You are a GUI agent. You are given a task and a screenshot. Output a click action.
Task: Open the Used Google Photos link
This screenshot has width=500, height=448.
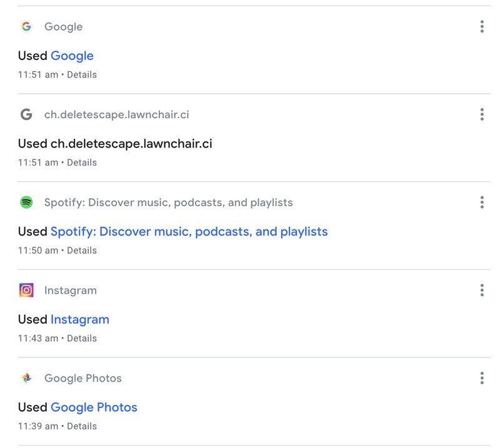(x=93, y=407)
